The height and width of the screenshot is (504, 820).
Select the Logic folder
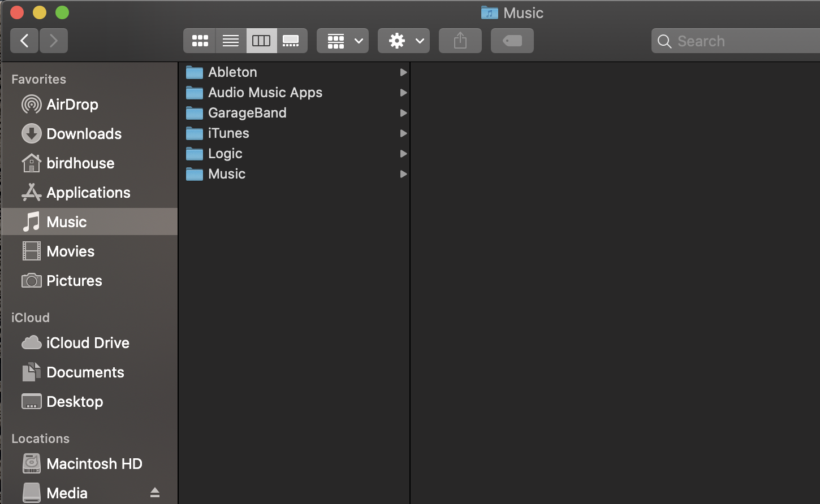point(294,154)
